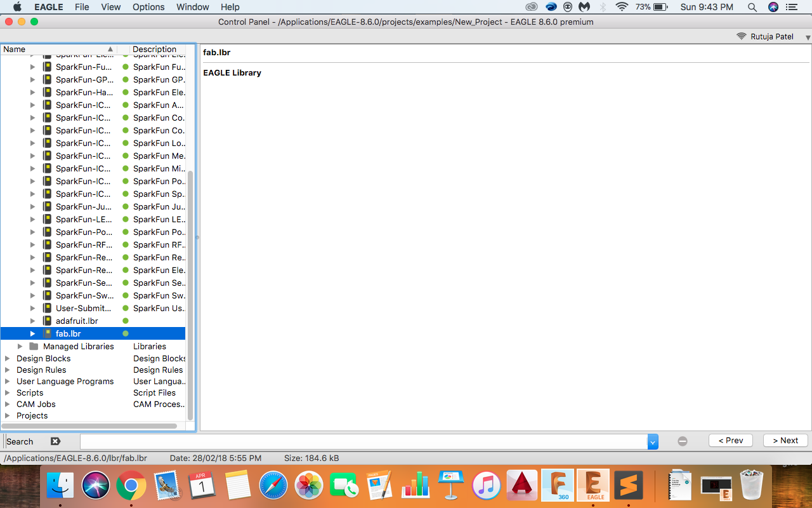
Task: Open Finder from the dock
Action: coord(60,486)
